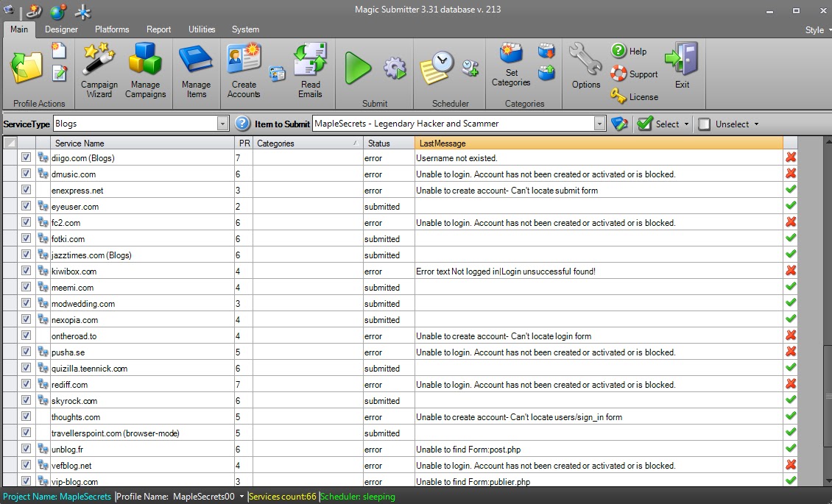Screen dimensions: 832x504
Task: Open the Report tab
Action: [x=158, y=29]
